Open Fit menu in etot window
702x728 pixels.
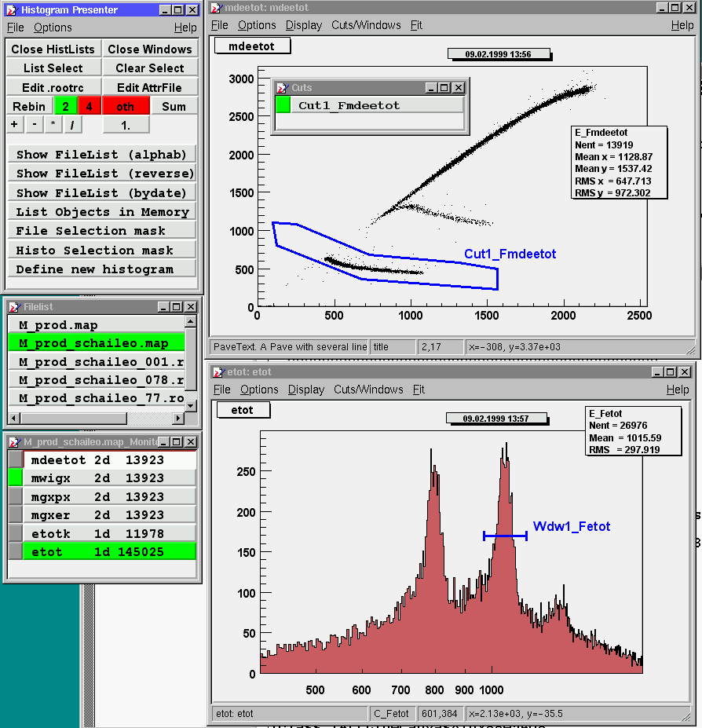[x=419, y=390]
